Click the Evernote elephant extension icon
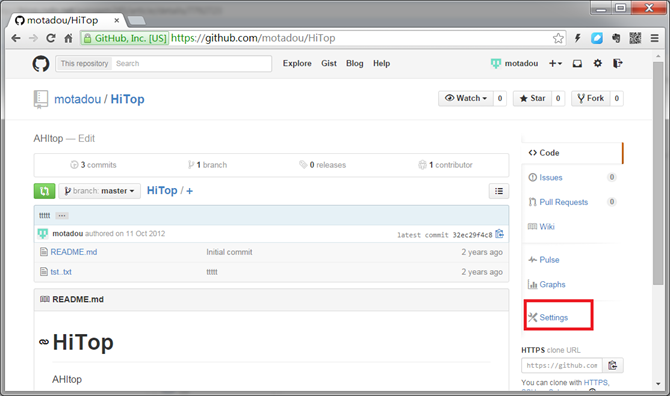The image size is (670, 396). 616,38
